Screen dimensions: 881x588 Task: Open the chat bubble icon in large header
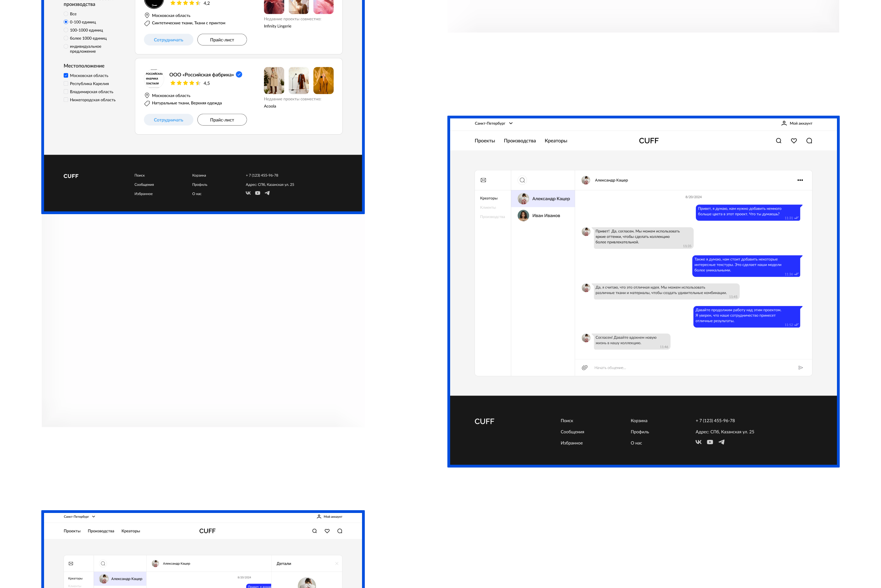pos(809,140)
